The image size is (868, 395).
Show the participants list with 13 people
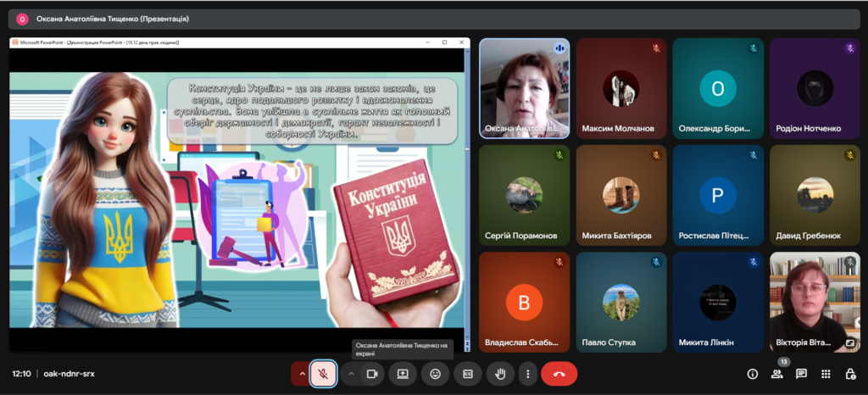tap(776, 374)
